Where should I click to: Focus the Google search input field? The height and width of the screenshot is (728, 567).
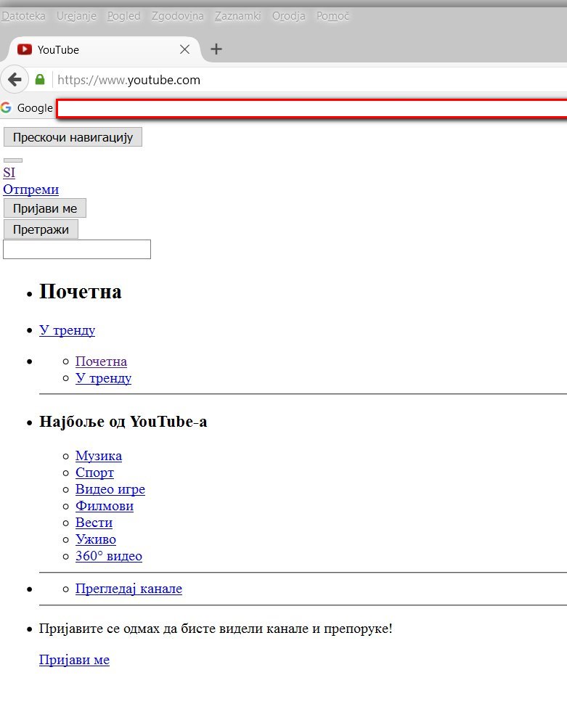312,109
